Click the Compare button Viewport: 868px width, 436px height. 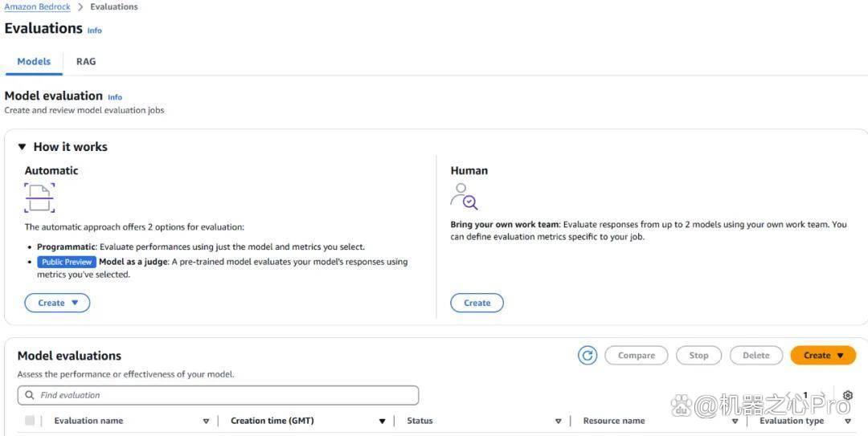(x=636, y=355)
